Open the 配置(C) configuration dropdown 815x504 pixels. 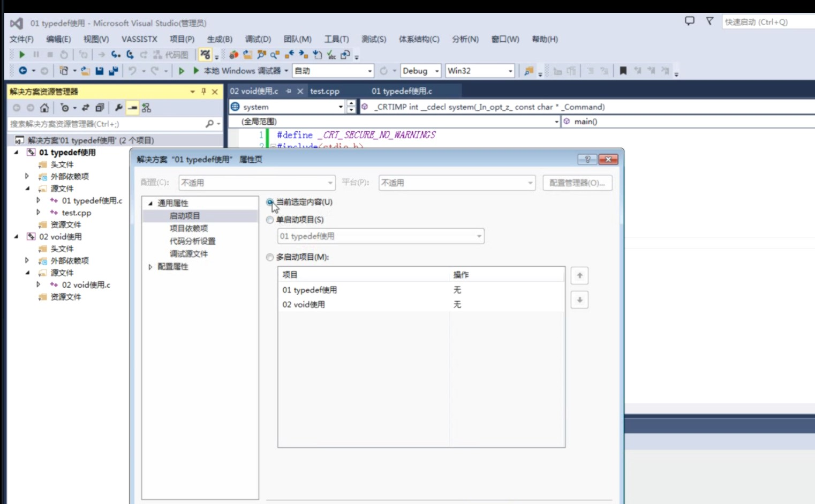pos(257,183)
